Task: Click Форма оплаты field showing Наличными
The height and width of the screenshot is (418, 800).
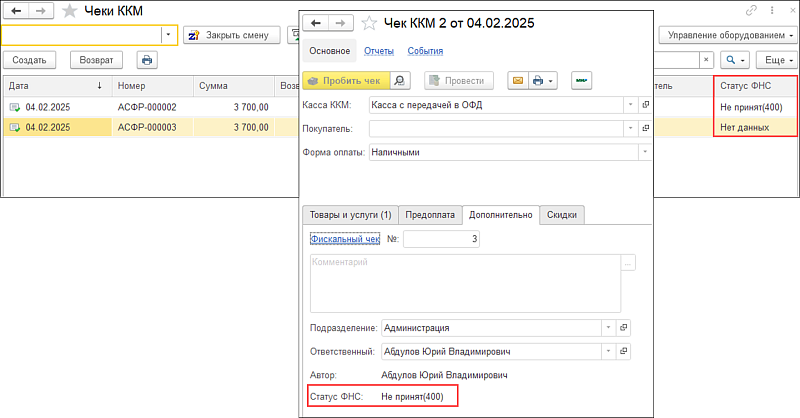Action: tap(504, 152)
